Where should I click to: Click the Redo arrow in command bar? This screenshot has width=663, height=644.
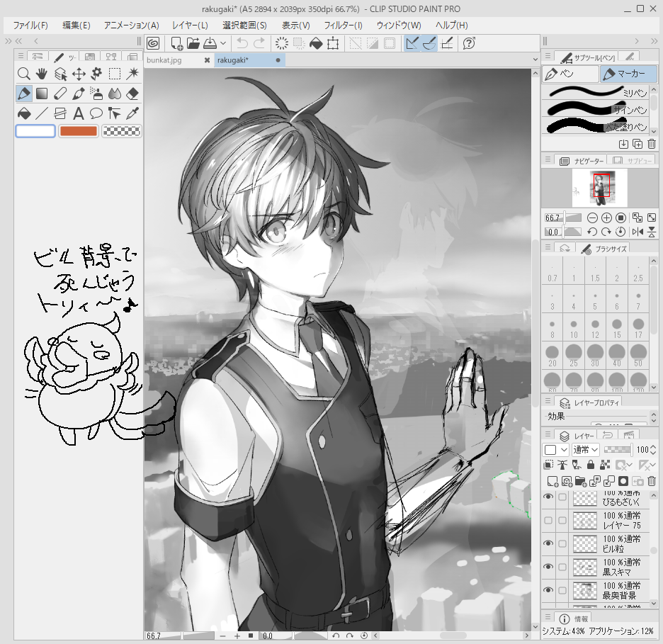pos(259,43)
